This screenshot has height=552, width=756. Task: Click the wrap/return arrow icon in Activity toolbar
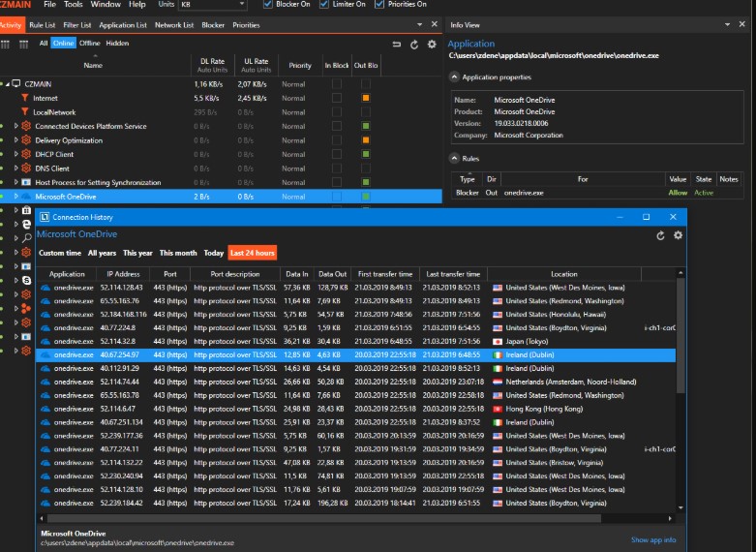point(397,44)
